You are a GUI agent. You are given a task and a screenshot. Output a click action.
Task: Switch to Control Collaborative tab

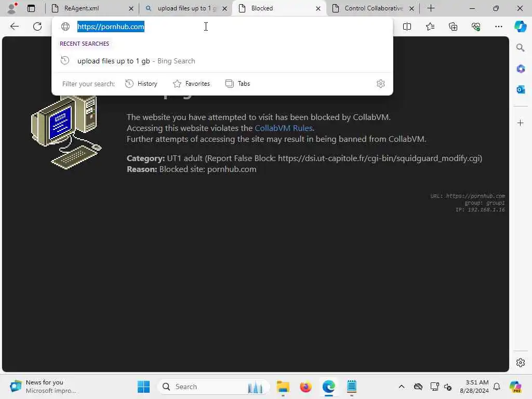373,8
